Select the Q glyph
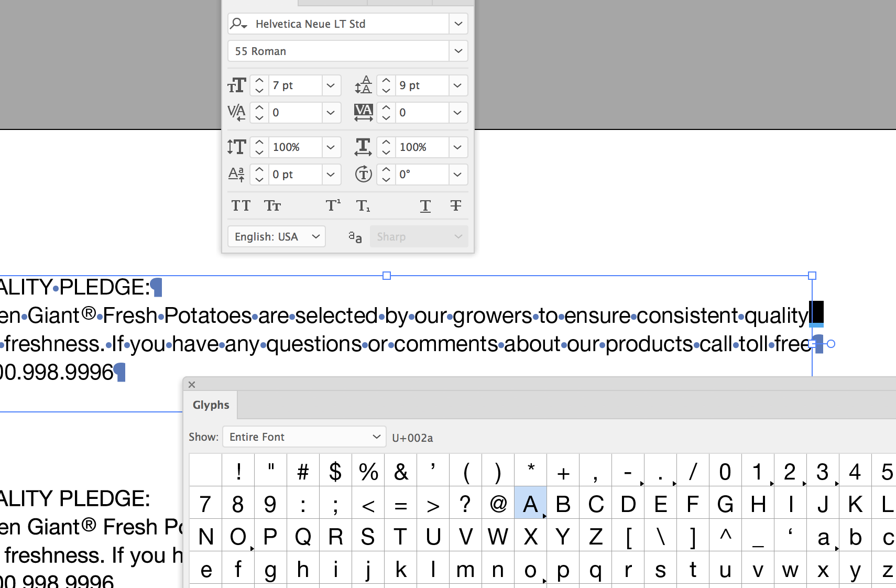896x588 pixels. coord(303,536)
